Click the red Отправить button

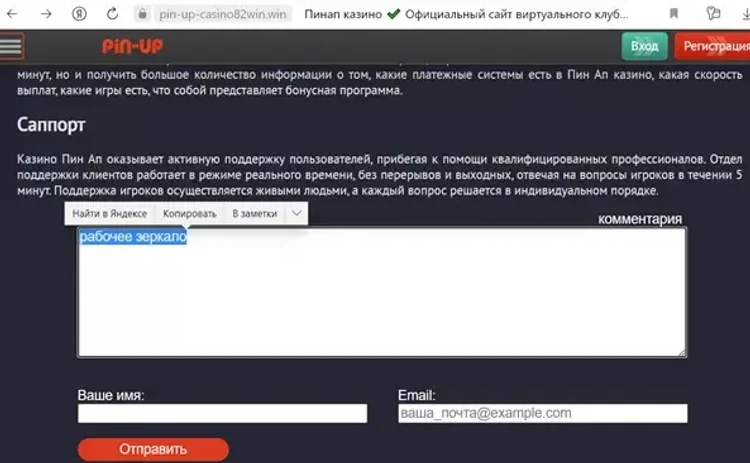point(153,449)
